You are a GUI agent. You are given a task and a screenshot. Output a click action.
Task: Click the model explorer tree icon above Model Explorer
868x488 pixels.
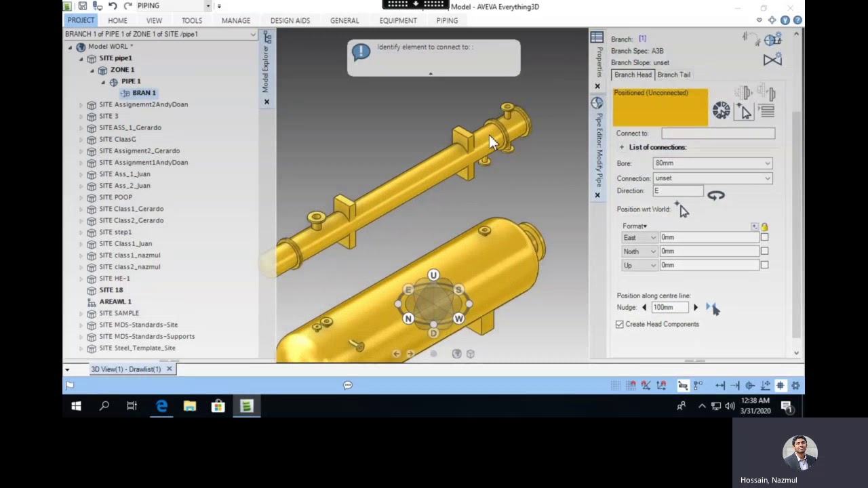click(x=267, y=38)
